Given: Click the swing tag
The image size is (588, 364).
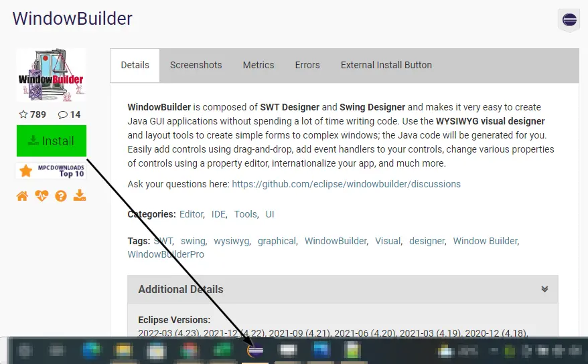Looking at the screenshot, I should click(x=193, y=241).
